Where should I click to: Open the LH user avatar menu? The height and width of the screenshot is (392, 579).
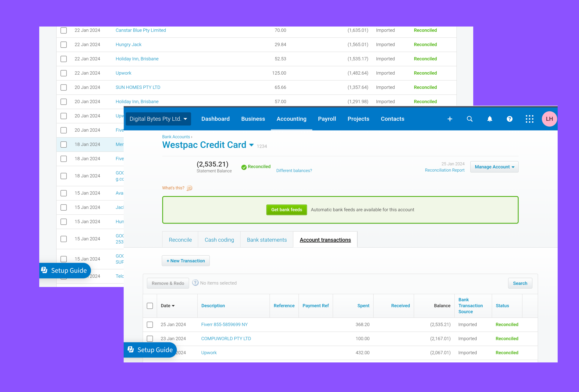click(x=549, y=119)
